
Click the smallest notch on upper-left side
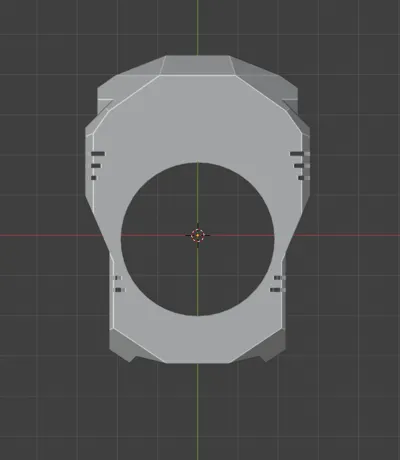point(94,178)
